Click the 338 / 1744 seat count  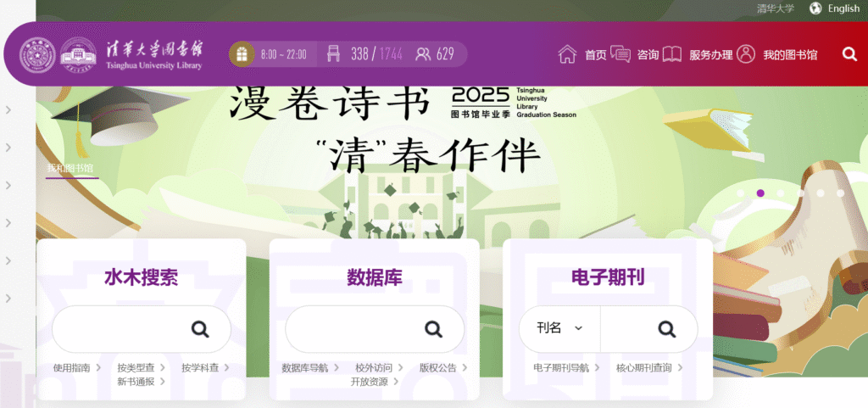[x=376, y=54]
